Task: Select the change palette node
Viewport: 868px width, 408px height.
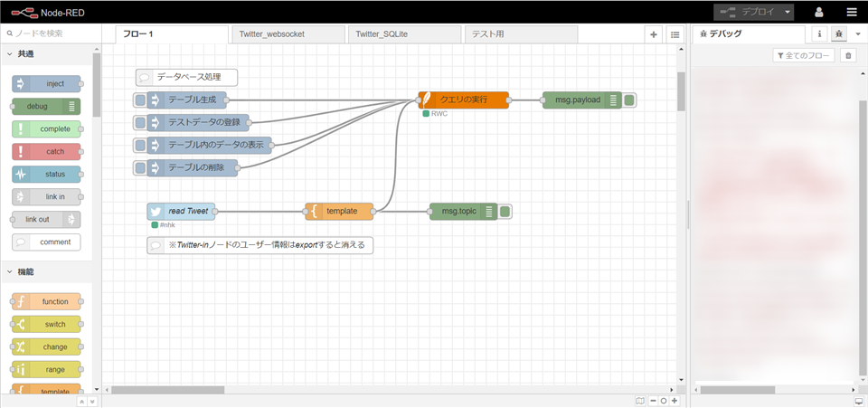Action: 46,347
